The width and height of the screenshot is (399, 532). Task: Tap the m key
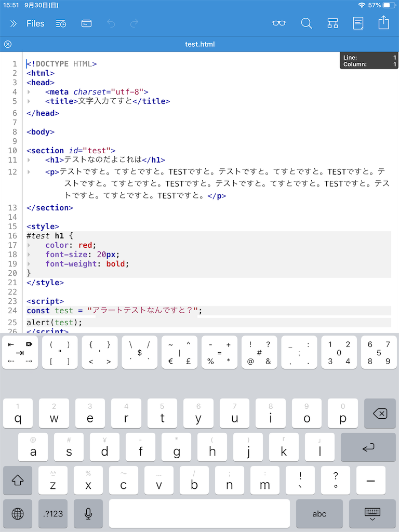[x=265, y=480]
